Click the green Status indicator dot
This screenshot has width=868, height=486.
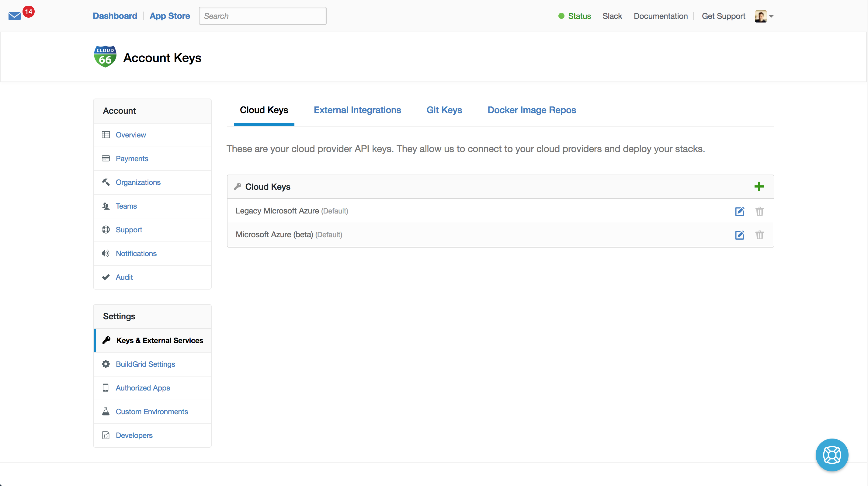[x=561, y=16]
